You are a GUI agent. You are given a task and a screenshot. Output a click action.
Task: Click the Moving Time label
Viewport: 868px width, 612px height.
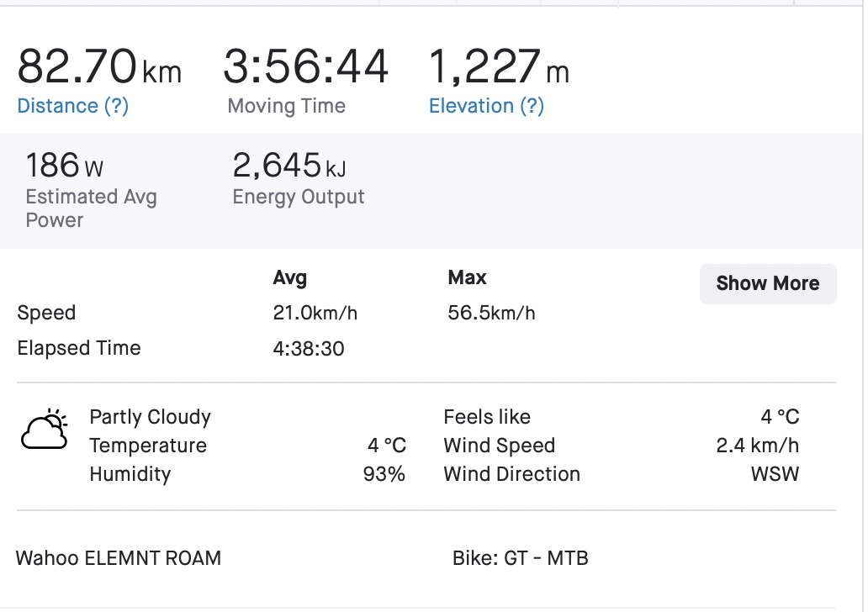pyautogui.click(x=287, y=106)
